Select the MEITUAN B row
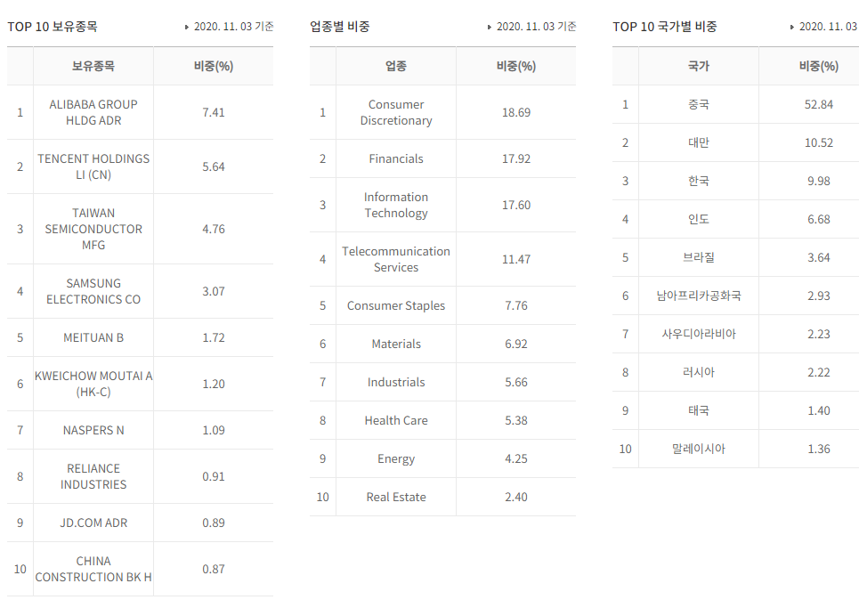 (140, 337)
